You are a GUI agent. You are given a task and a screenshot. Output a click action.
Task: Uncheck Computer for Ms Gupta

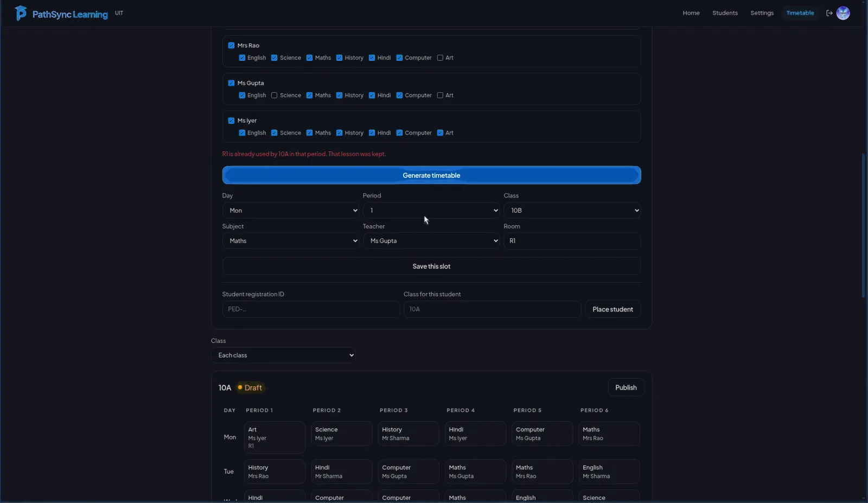pyautogui.click(x=399, y=95)
